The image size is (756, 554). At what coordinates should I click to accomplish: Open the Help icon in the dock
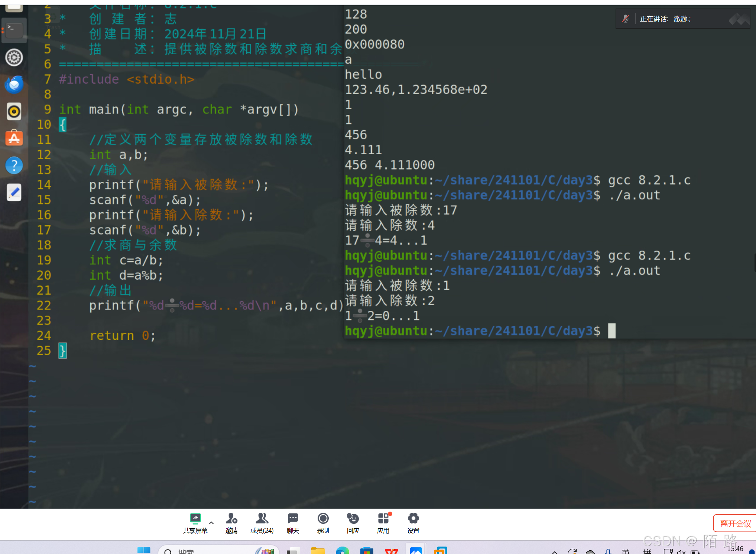[14, 165]
